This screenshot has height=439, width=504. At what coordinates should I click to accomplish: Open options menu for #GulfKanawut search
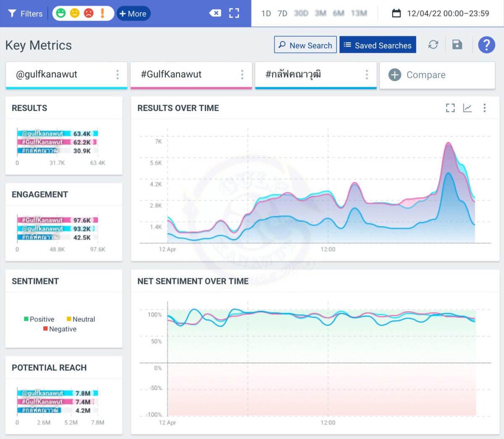[242, 75]
